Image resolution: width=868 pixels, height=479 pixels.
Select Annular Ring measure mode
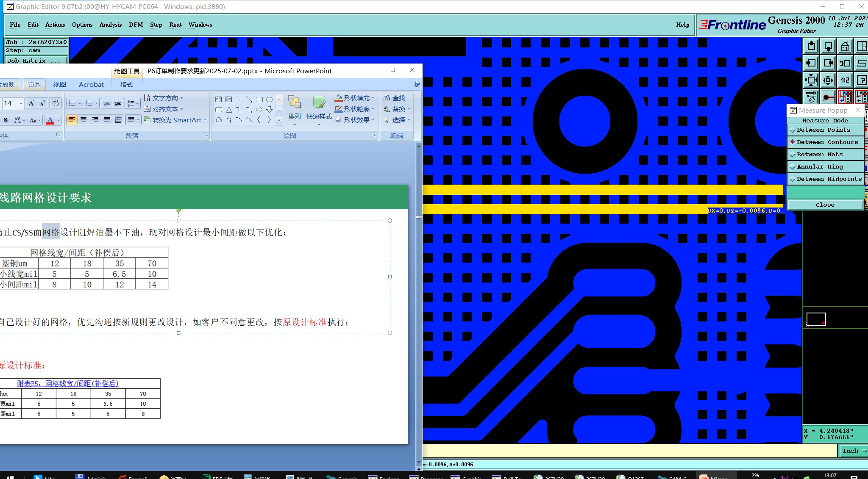(x=819, y=167)
